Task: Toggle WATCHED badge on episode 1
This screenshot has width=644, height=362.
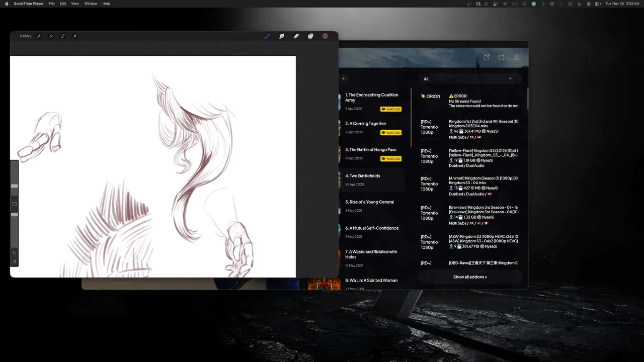Action: point(391,109)
